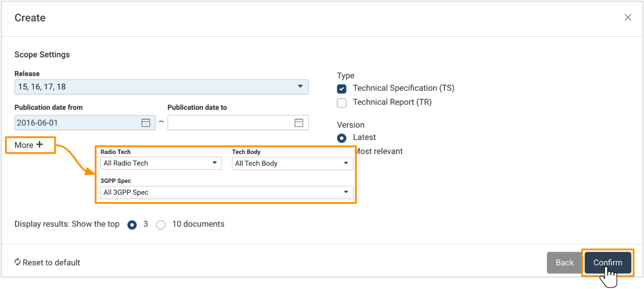644x289 pixels.
Task: Open calendar for Publication date to
Action: (x=299, y=123)
